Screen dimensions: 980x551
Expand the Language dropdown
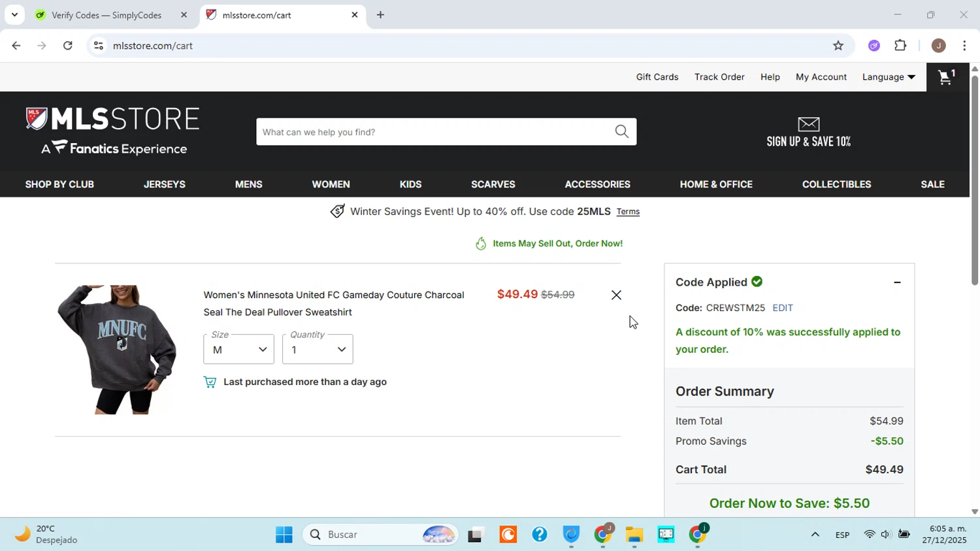[x=889, y=77]
